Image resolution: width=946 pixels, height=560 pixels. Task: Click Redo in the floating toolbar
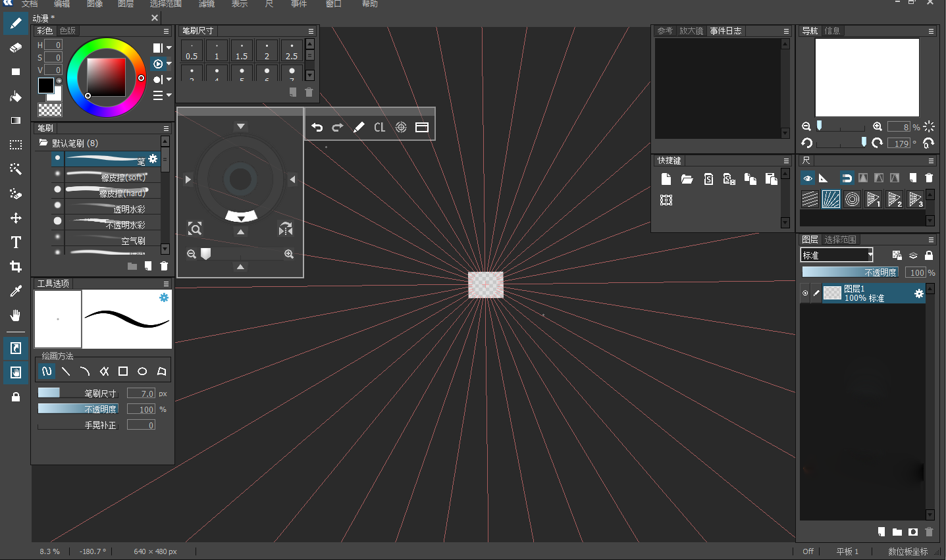(338, 127)
